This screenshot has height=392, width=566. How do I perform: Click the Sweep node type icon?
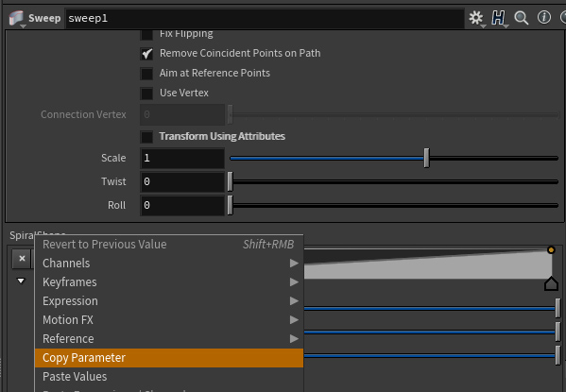(16, 18)
